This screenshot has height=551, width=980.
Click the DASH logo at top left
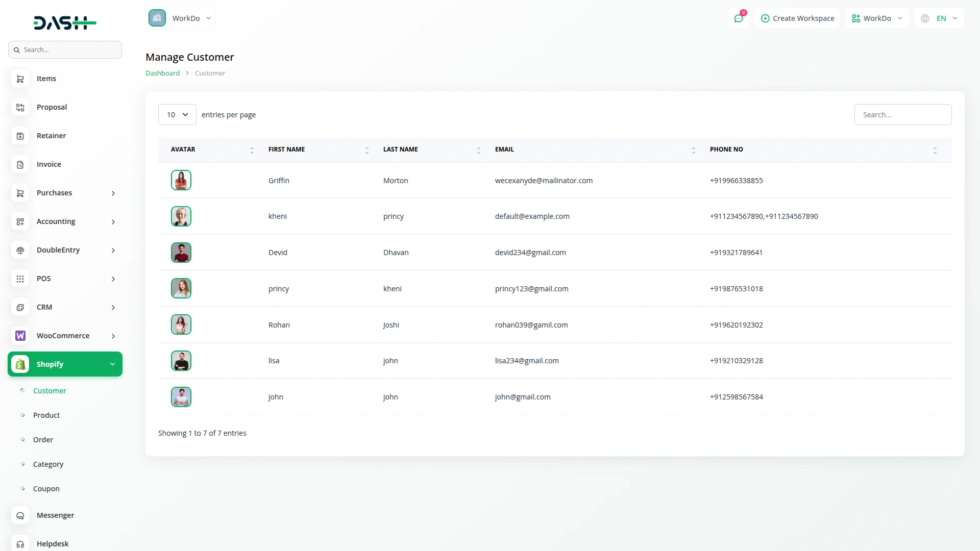(65, 22)
